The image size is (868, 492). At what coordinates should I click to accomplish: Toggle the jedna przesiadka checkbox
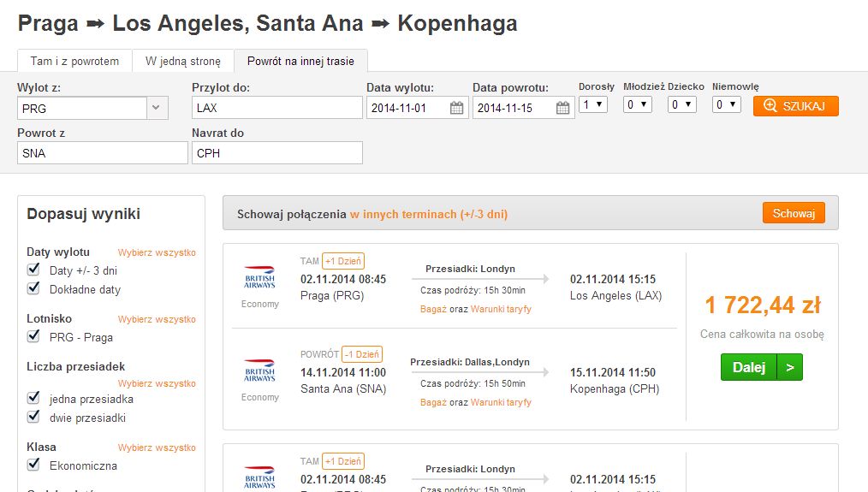[x=33, y=398]
